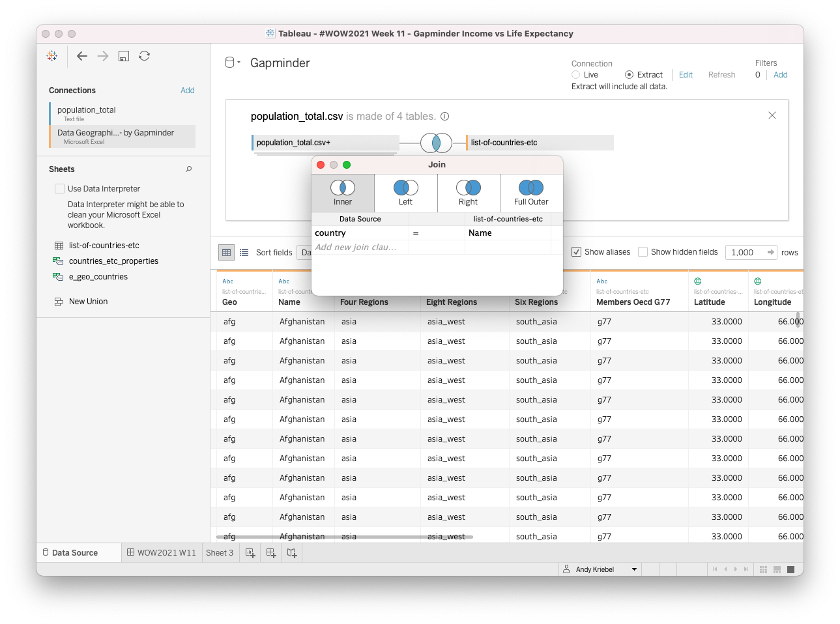Click the Gapminder data source title
Screen dimensions: 840x624
(280, 63)
